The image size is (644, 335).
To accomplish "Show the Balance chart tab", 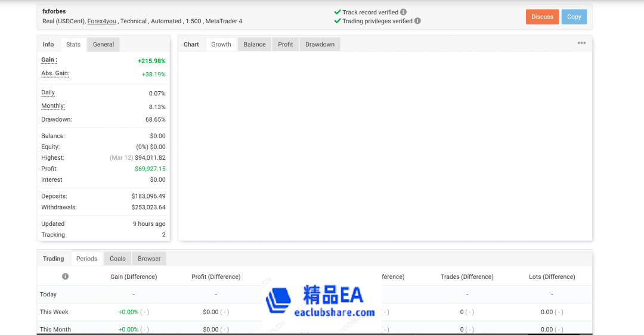I will [255, 44].
